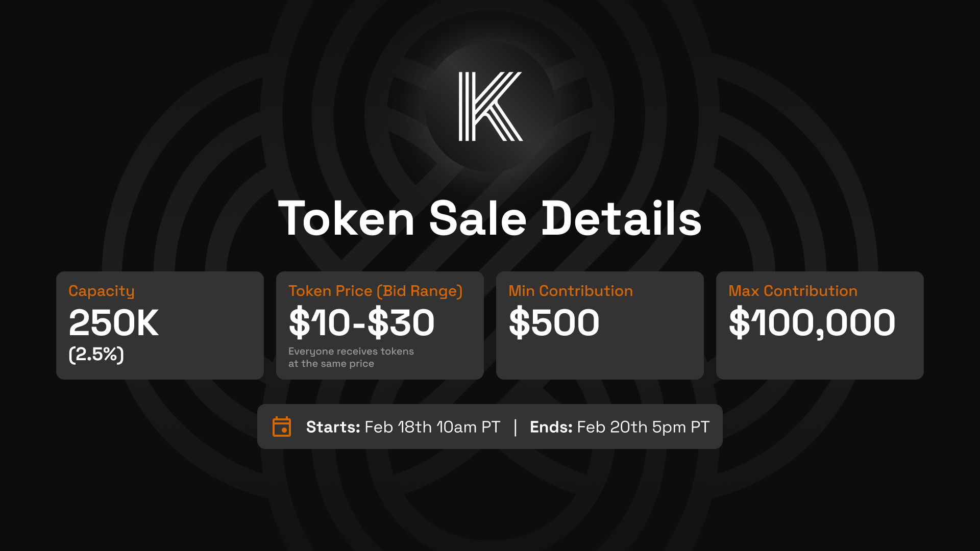980x551 pixels.
Task: Click empty area of Max Contribution card
Action: (x=820, y=360)
